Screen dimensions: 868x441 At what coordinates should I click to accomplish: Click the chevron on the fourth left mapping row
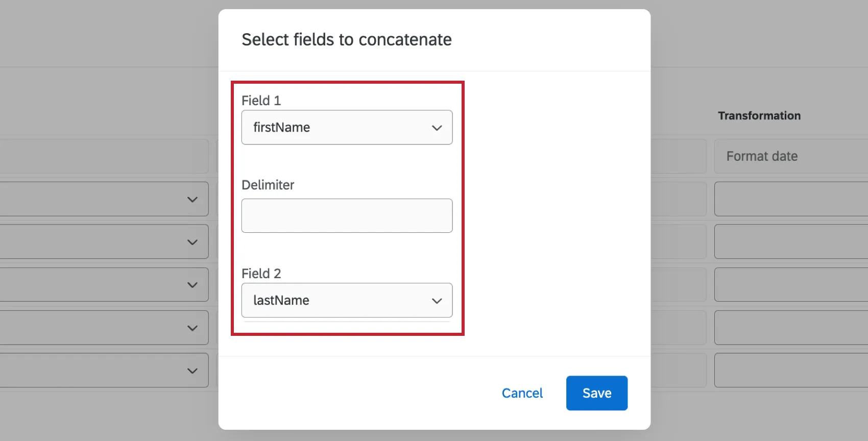coord(192,328)
